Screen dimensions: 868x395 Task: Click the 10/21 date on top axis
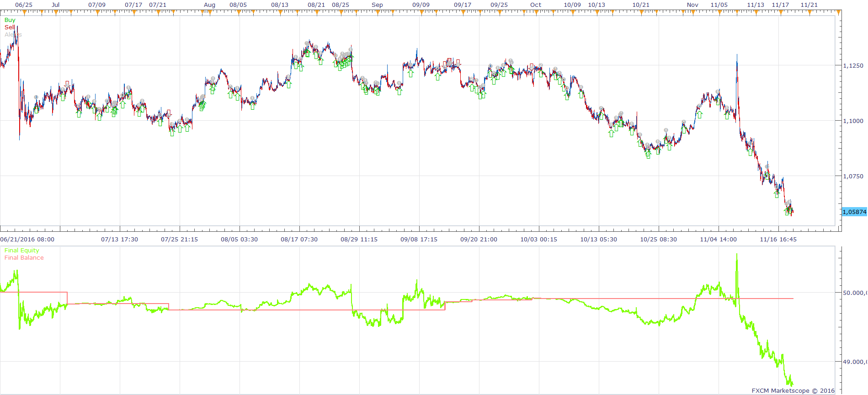pyautogui.click(x=641, y=5)
